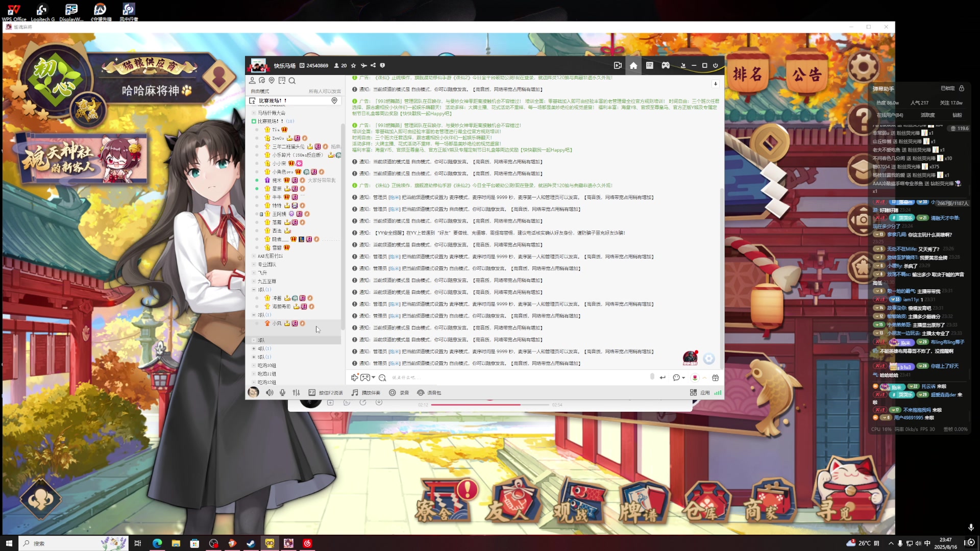Click the 按住F2说话 button
980x551 pixels.
(x=326, y=392)
